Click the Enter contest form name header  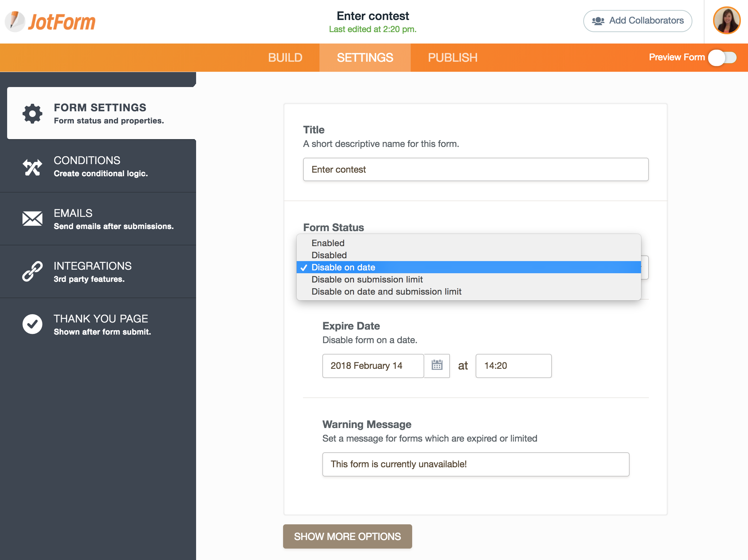pos(373,16)
